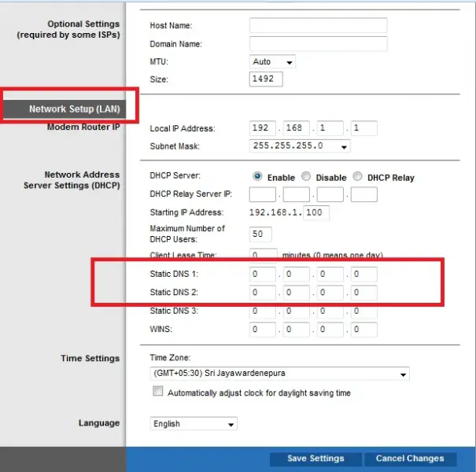Click the Client Lease Time field
The width and height of the screenshot is (476, 472).
click(x=264, y=254)
